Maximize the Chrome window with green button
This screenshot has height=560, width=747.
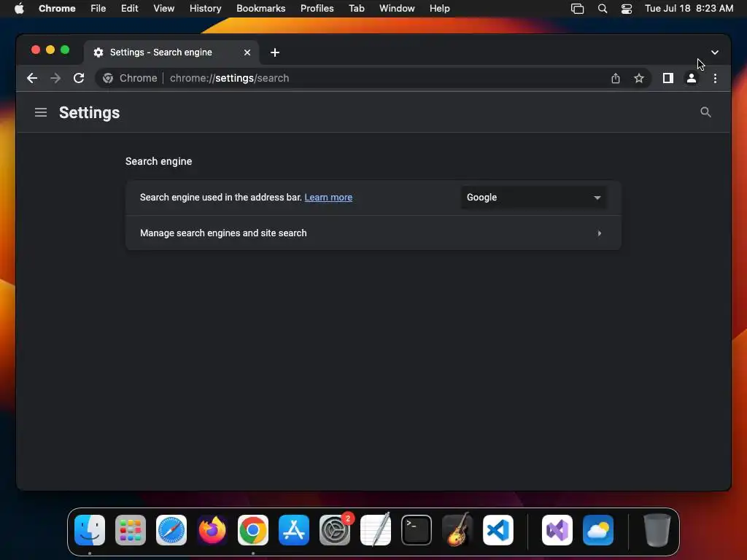point(65,50)
